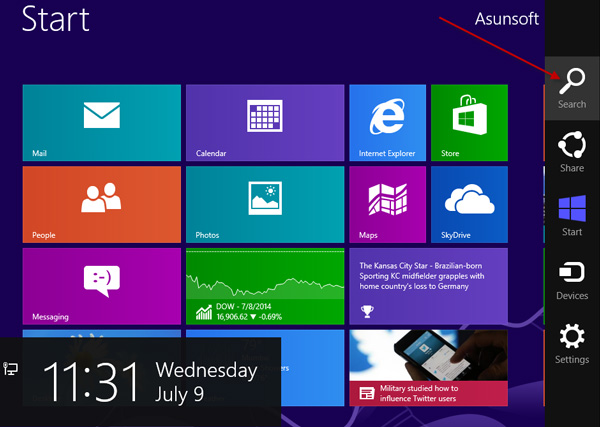Open the Devices charm
The image size is (600, 427).
click(x=572, y=280)
